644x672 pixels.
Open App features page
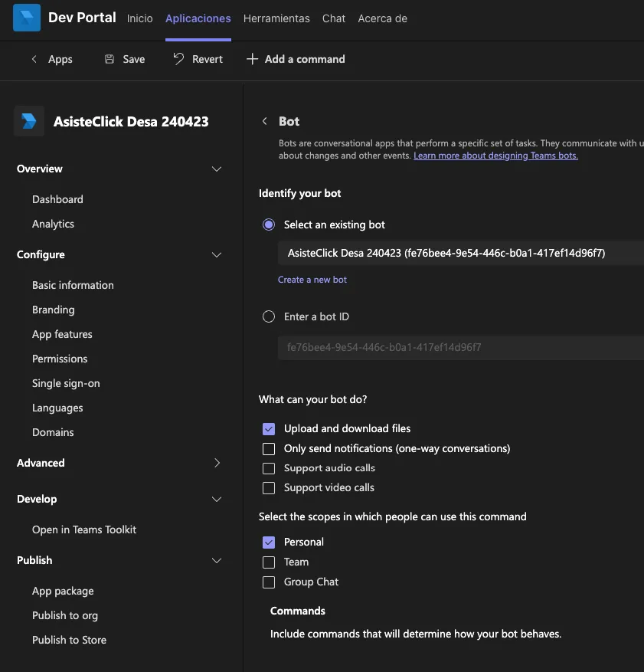click(62, 334)
